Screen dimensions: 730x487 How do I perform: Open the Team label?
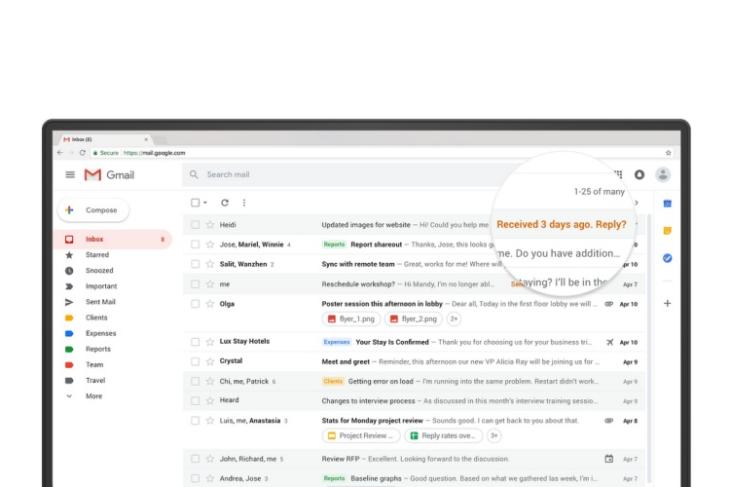[94, 365]
